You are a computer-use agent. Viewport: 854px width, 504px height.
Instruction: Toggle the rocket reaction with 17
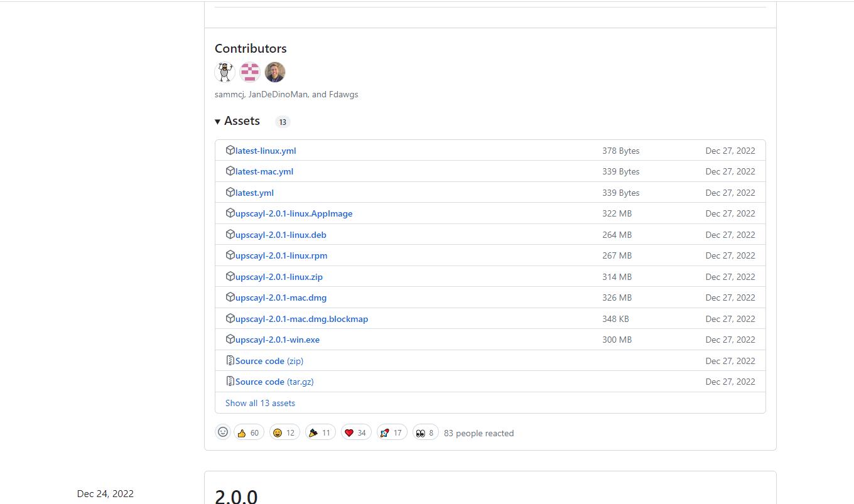392,433
